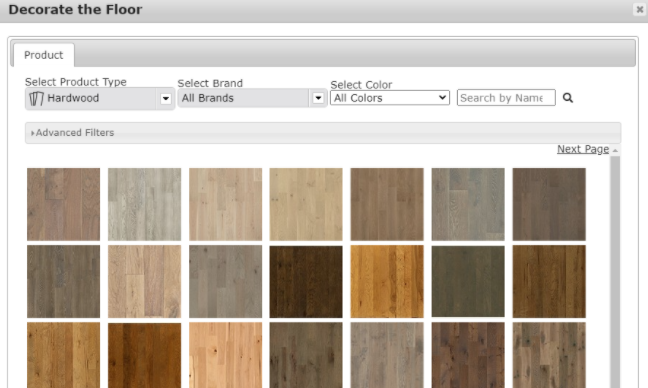This screenshot has width=648, height=388.
Task: Select first row third pale beige swatch
Action: pos(226,204)
